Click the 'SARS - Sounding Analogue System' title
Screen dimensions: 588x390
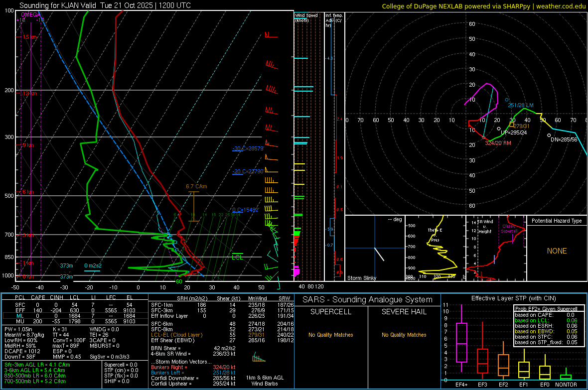pyautogui.click(x=368, y=300)
